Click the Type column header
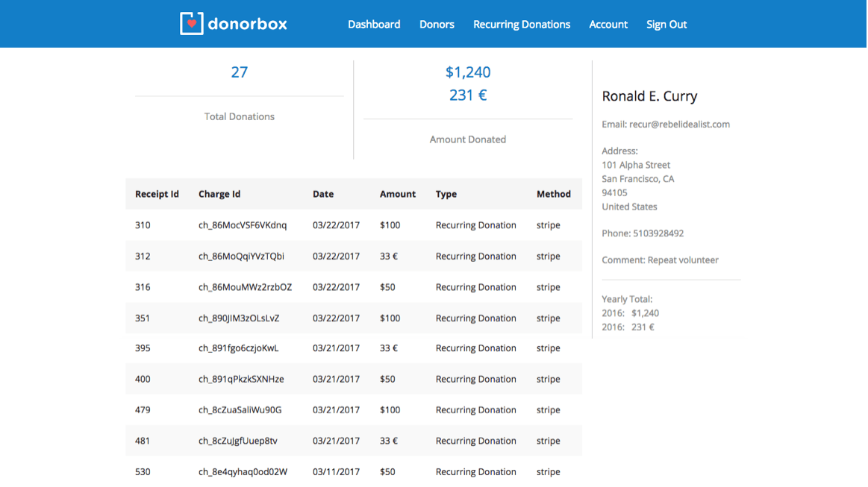This screenshot has width=868, height=487. [446, 194]
